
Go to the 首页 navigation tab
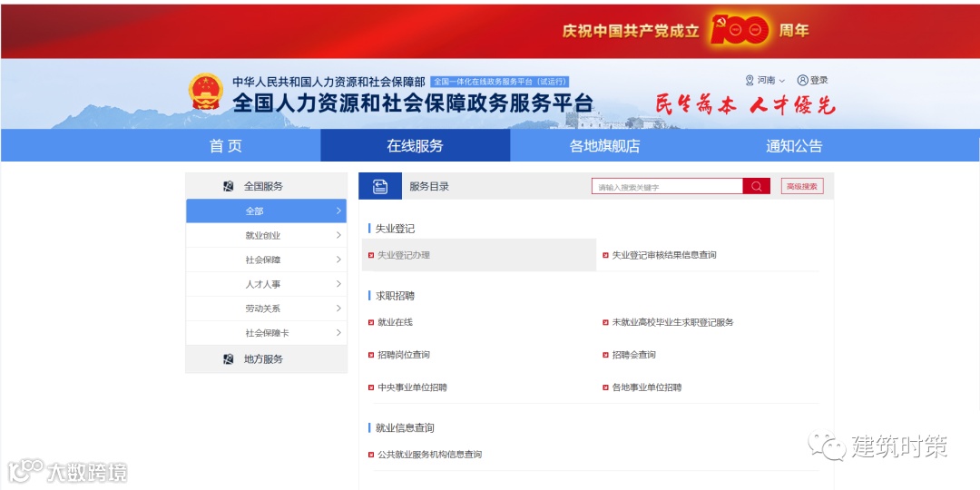coord(226,146)
